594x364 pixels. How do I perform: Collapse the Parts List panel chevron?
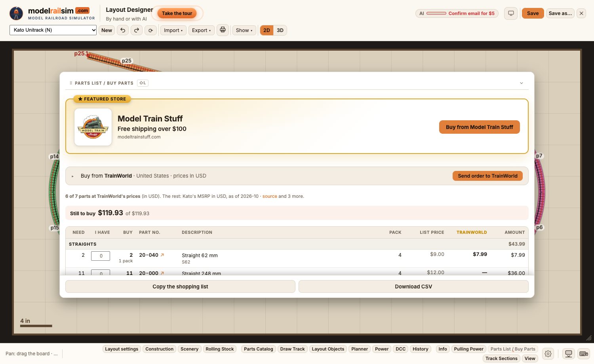tap(522, 83)
